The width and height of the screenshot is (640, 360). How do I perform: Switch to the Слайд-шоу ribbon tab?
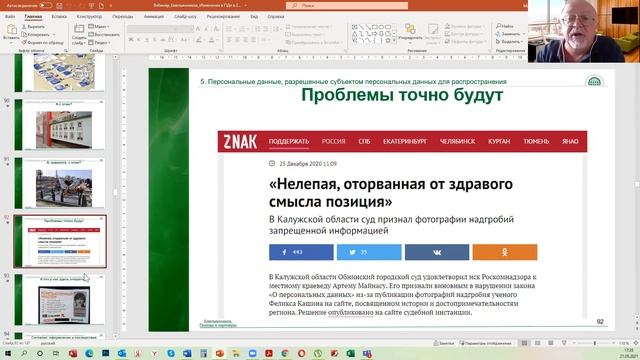point(185,17)
